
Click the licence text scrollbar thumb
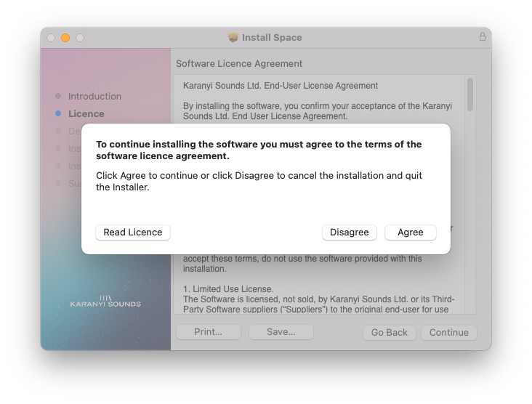470,94
